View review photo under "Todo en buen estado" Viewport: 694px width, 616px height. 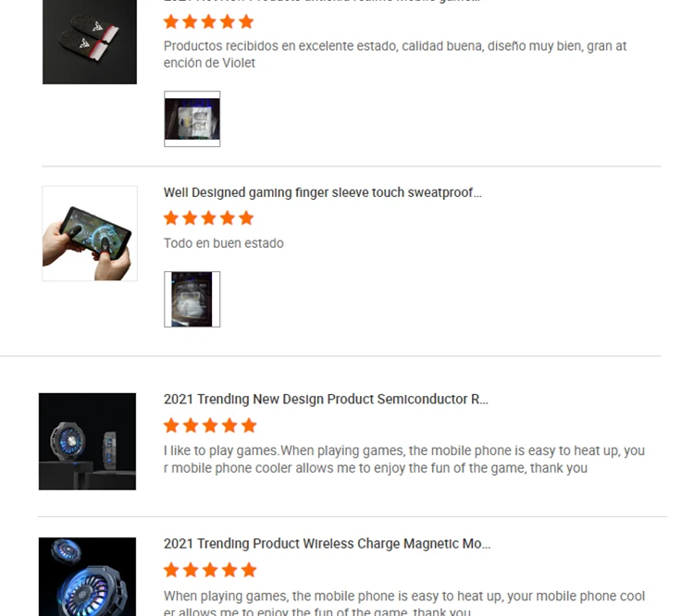pos(192,299)
